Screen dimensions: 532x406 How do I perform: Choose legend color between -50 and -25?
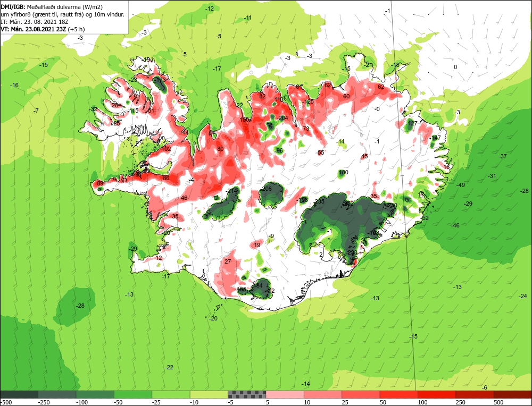point(134,394)
